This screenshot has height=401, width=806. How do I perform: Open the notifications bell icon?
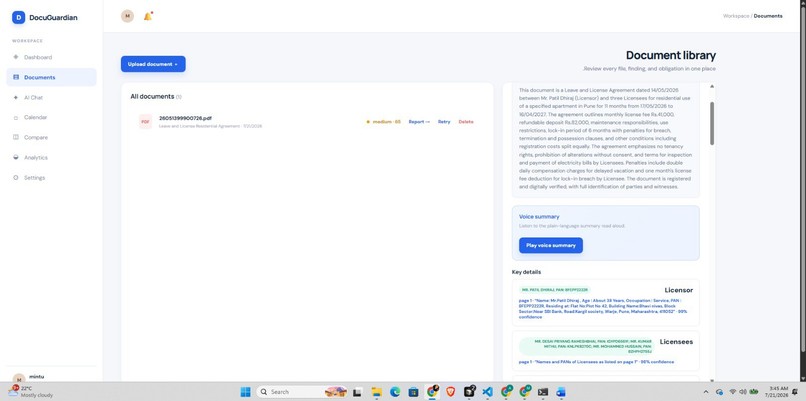tap(148, 16)
